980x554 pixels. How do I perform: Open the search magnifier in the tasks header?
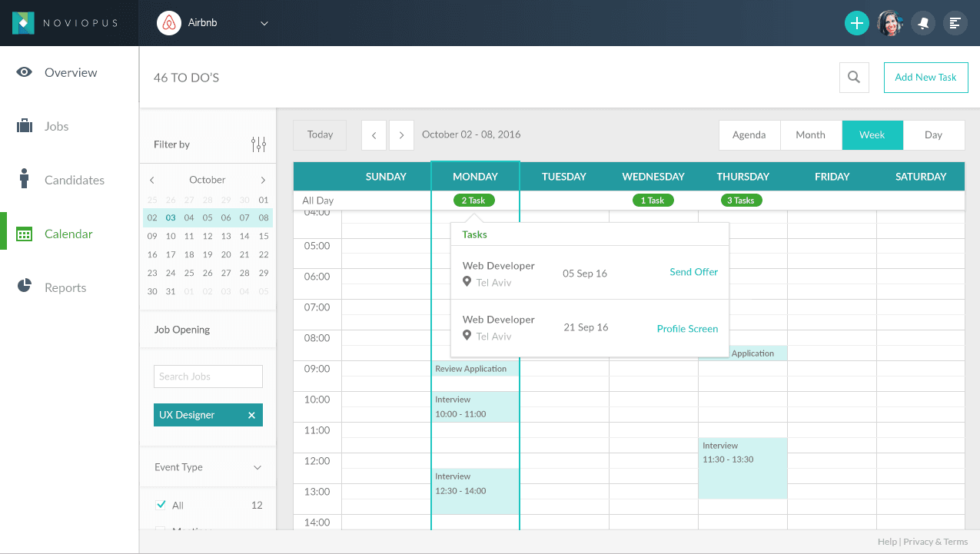854,77
